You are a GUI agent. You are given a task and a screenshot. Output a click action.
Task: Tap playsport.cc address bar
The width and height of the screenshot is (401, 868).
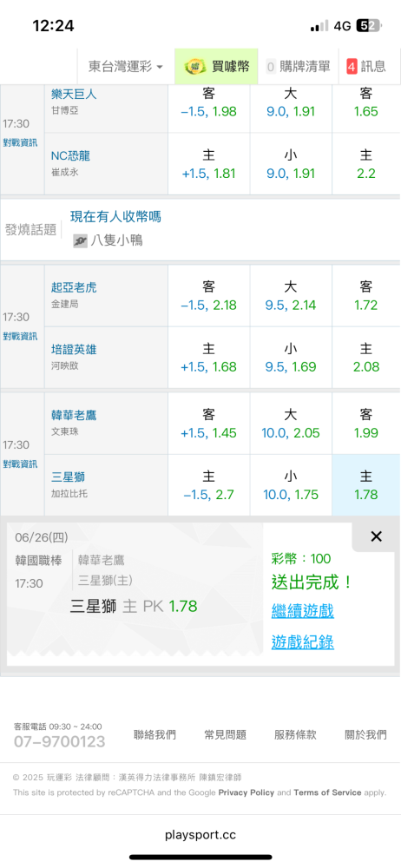[x=200, y=835]
